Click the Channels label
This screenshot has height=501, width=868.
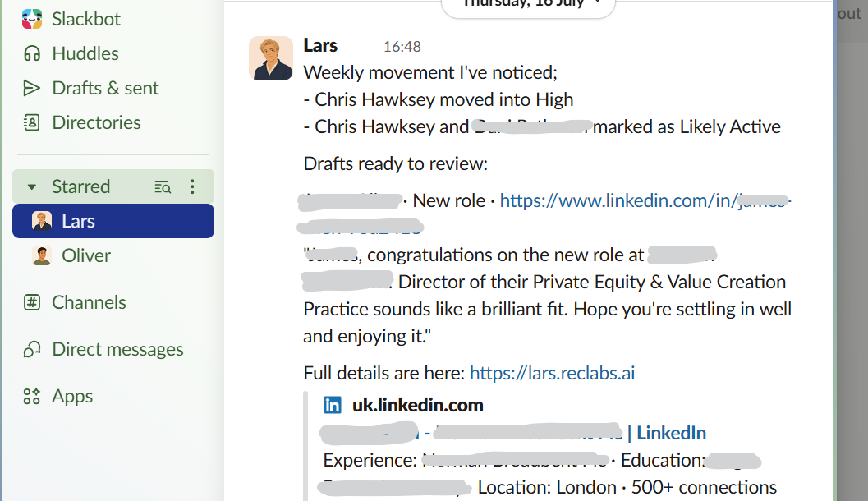pyautogui.click(x=90, y=303)
